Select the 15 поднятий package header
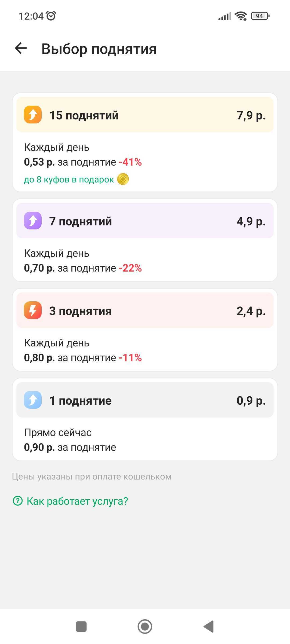 point(145,115)
